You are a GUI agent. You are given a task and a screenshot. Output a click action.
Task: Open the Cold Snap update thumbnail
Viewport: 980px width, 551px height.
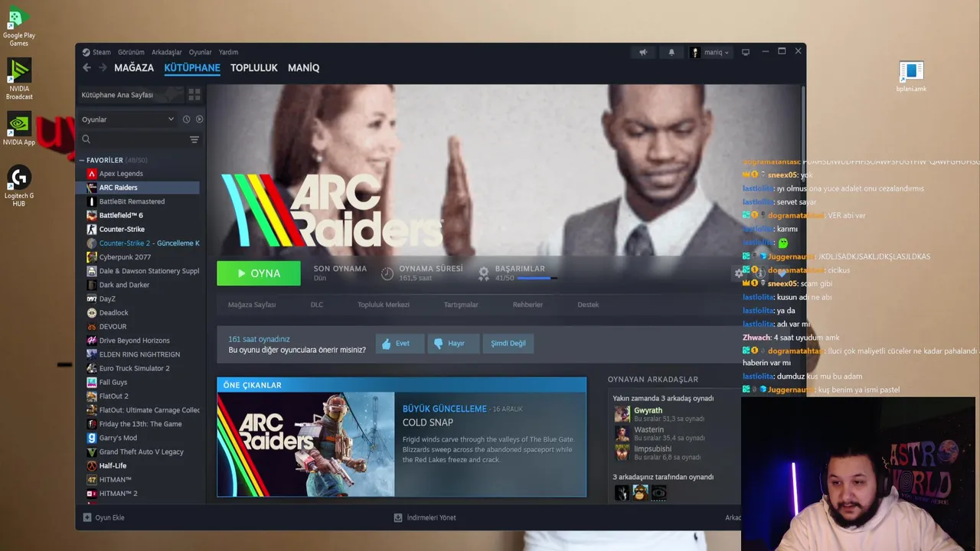click(305, 445)
